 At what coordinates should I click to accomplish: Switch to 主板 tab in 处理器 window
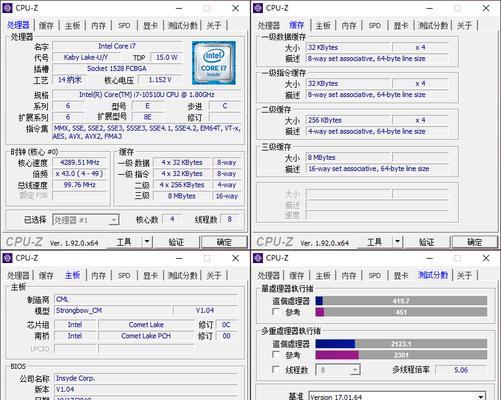click(72, 25)
